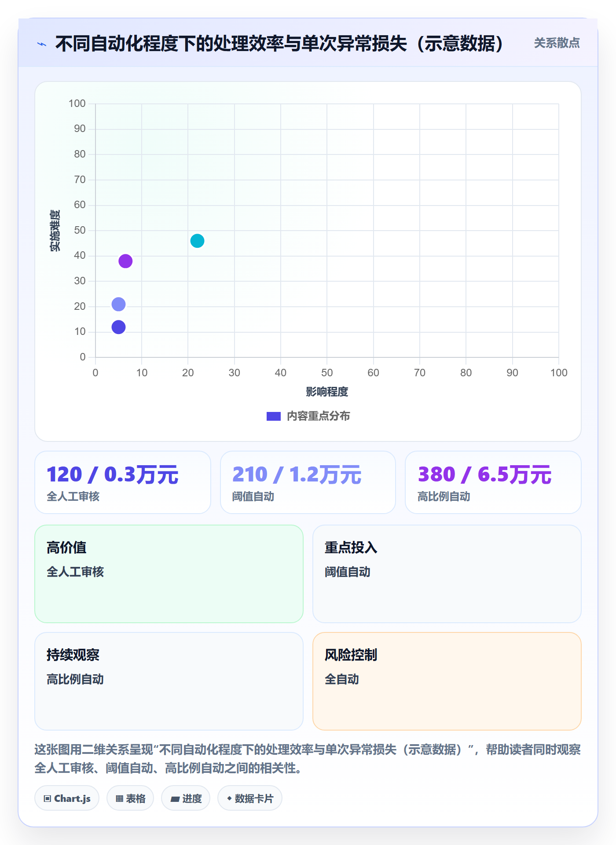
Task: Click the cyan scatter point
Action: [197, 241]
